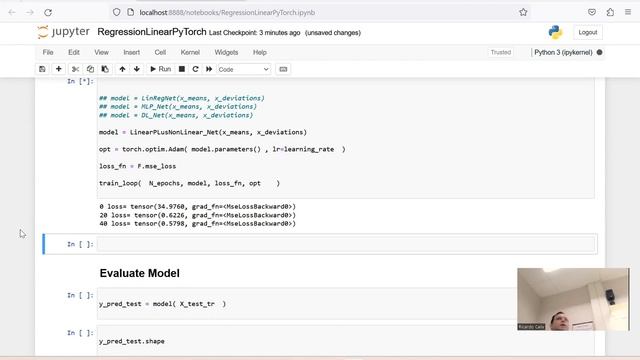Restart the kernel with the circular arrow
Viewport: 640px width, 360px height.
(195, 69)
